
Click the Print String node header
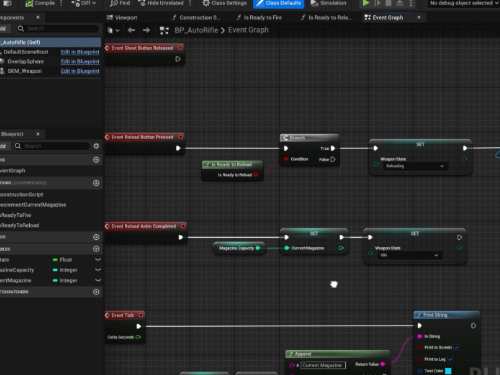coord(446,315)
